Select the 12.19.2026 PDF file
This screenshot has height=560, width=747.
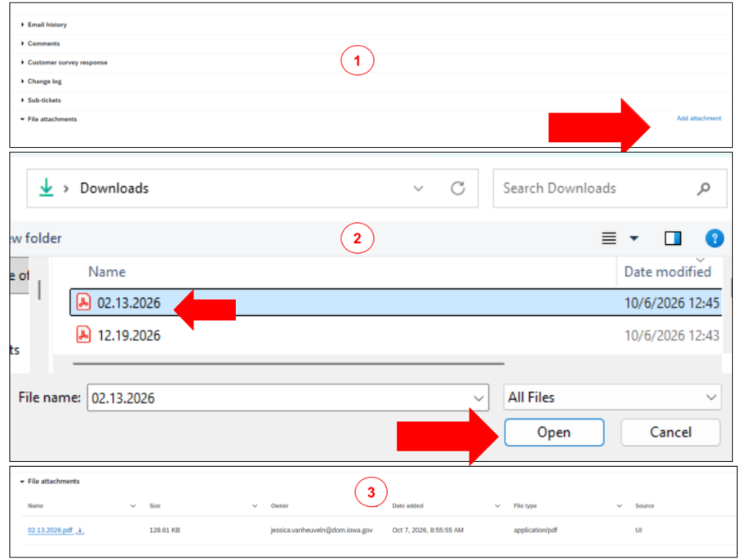point(395,336)
